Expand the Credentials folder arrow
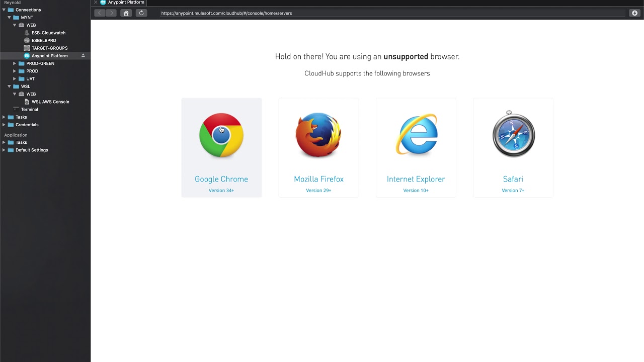The width and height of the screenshot is (644, 362). click(4, 125)
